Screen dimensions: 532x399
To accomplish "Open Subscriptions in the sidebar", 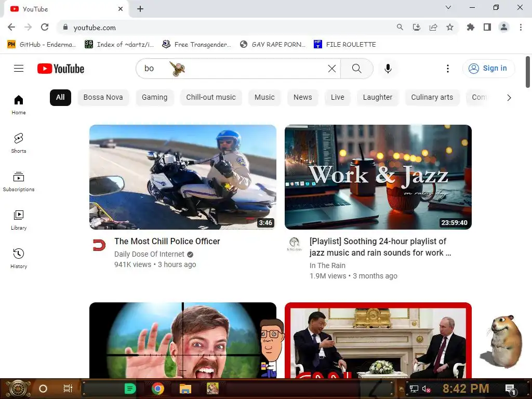I will point(19,181).
